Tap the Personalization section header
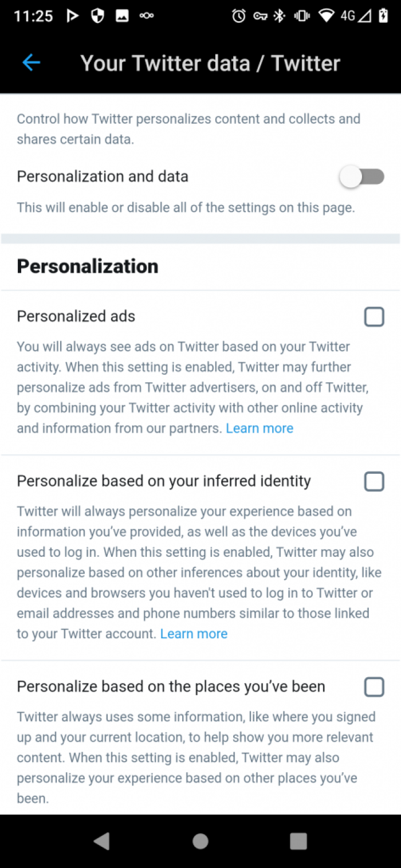 (x=87, y=266)
